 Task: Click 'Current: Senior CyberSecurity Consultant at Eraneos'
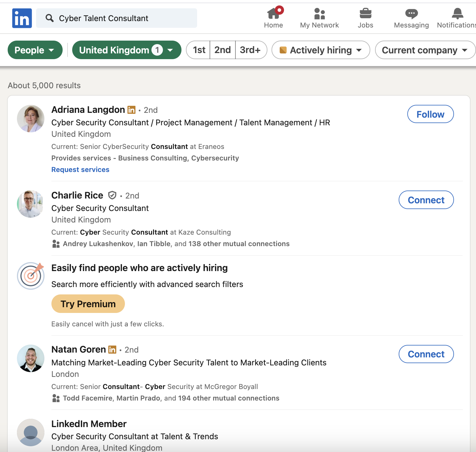pyautogui.click(x=138, y=147)
